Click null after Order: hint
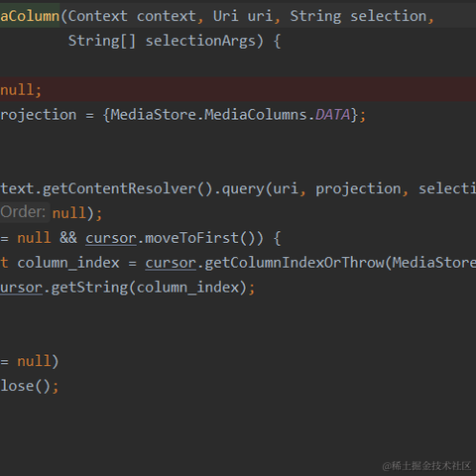The height and width of the screenshot is (476, 476). click(69, 212)
